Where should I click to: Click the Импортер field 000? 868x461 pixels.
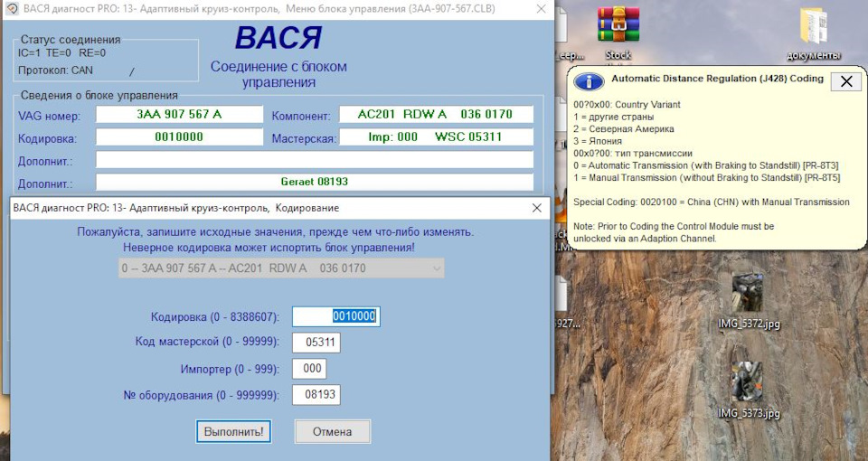pos(309,369)
